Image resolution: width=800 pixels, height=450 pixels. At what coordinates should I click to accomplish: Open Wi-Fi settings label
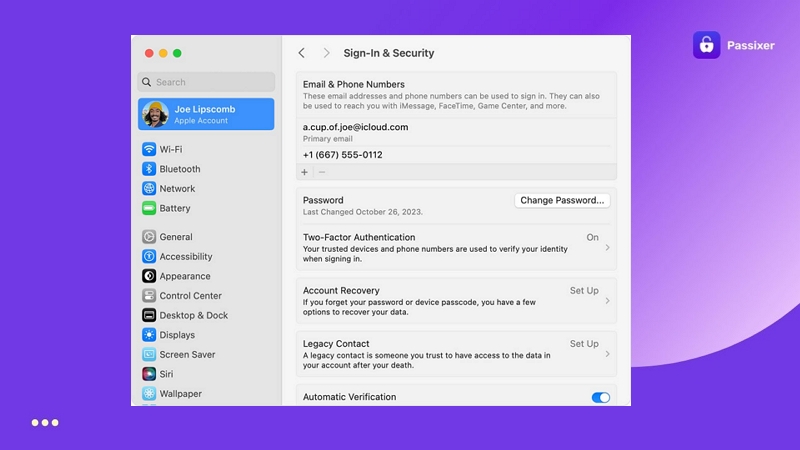(x=171, y=149)
